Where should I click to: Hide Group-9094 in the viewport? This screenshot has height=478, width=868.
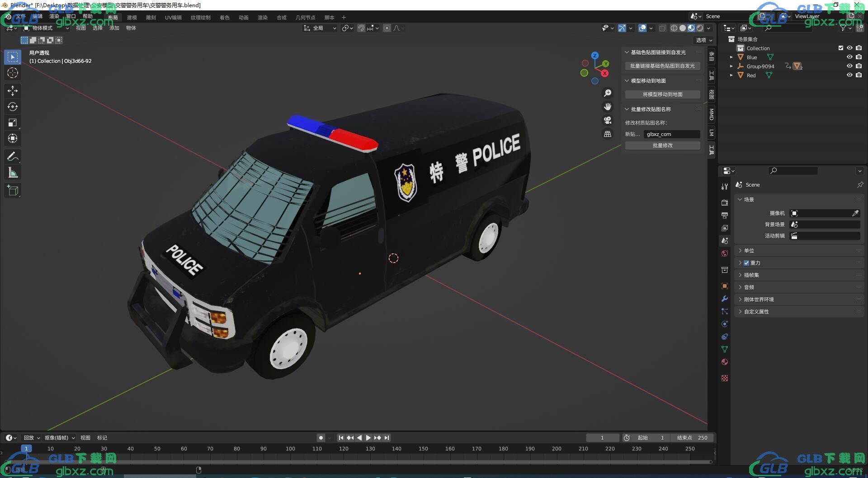(849, 66)
